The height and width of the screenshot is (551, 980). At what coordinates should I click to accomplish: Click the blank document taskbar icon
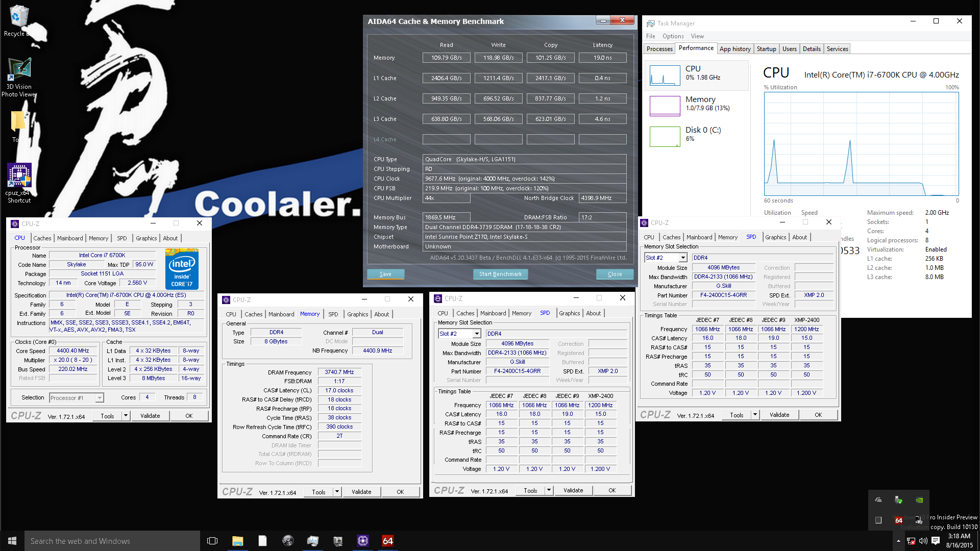coord(262,541)
